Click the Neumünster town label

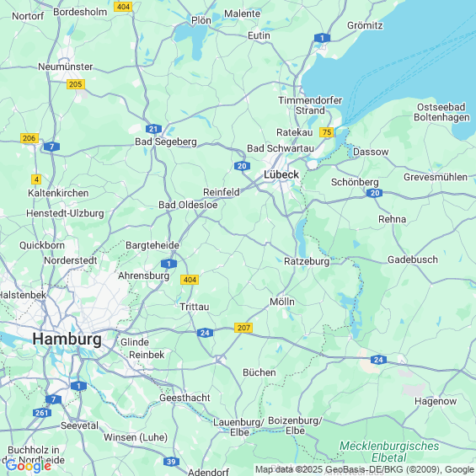(x=65, y=67)
